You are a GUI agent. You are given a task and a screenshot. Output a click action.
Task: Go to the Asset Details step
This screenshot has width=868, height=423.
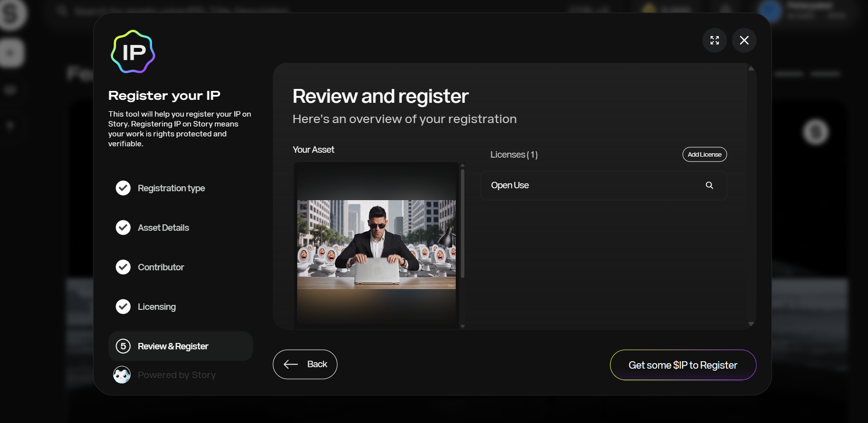pos(163,228)
